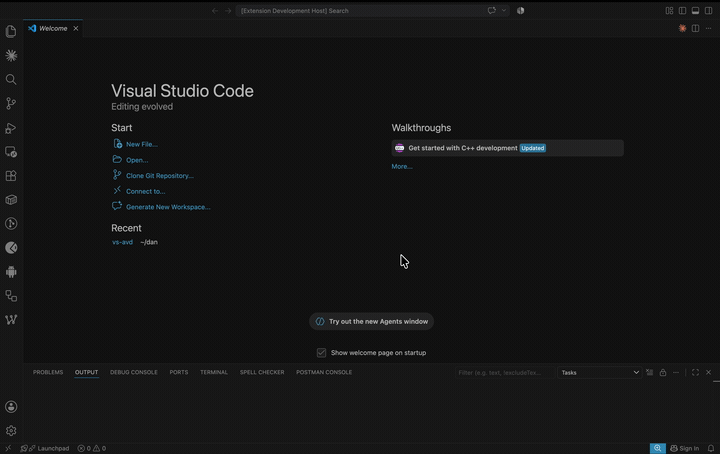The image size is (720, 454).
Task: Click Try out the new Agents window
Action: click(371, 321)
